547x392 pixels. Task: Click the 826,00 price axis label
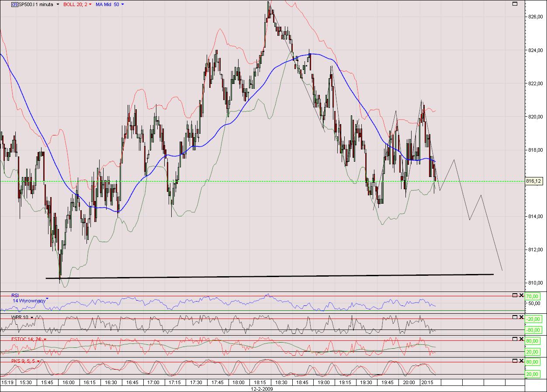(x=535, y=17)
